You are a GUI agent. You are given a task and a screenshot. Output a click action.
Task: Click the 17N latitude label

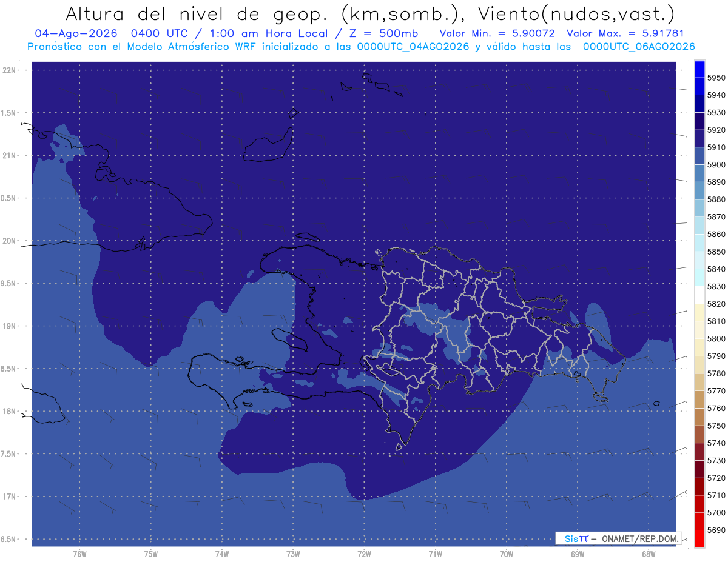tap(10, 497)
